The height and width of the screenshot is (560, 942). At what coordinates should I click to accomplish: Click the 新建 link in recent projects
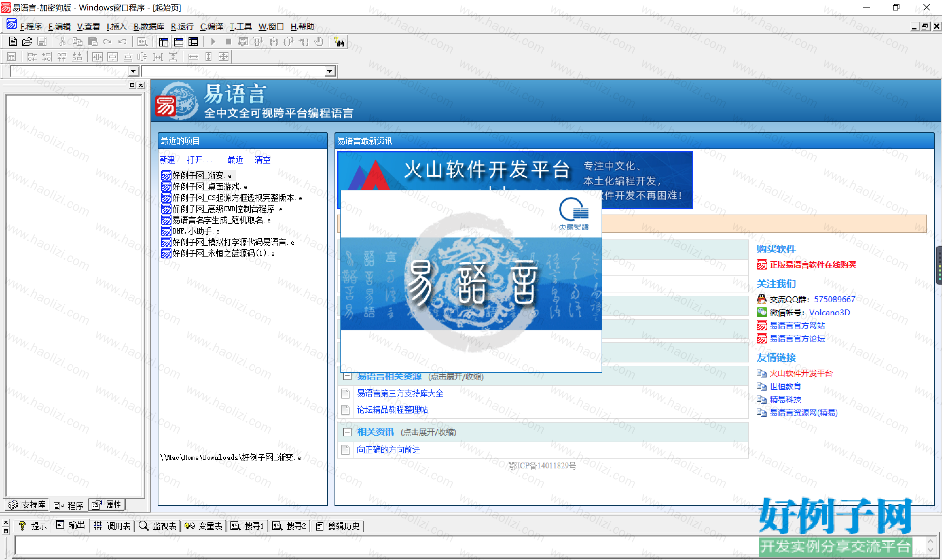167,160
